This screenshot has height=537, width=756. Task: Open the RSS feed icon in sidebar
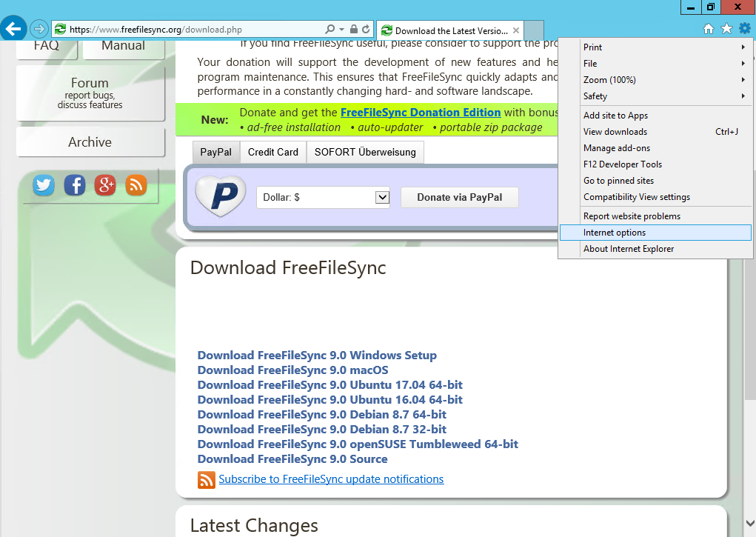point(136,185)
